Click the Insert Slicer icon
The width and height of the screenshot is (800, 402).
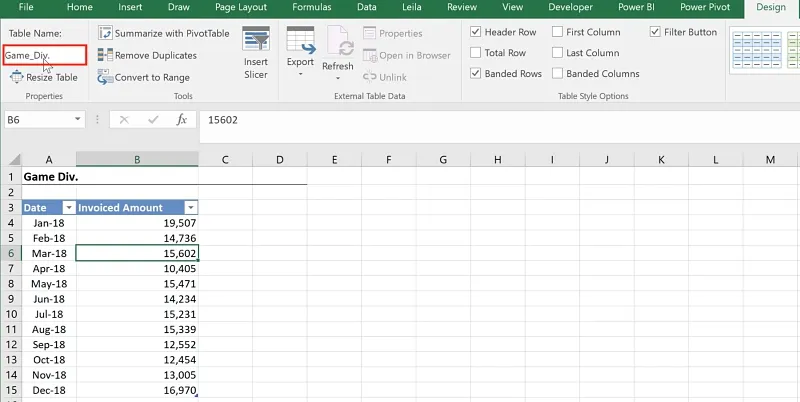click(256, 41)
